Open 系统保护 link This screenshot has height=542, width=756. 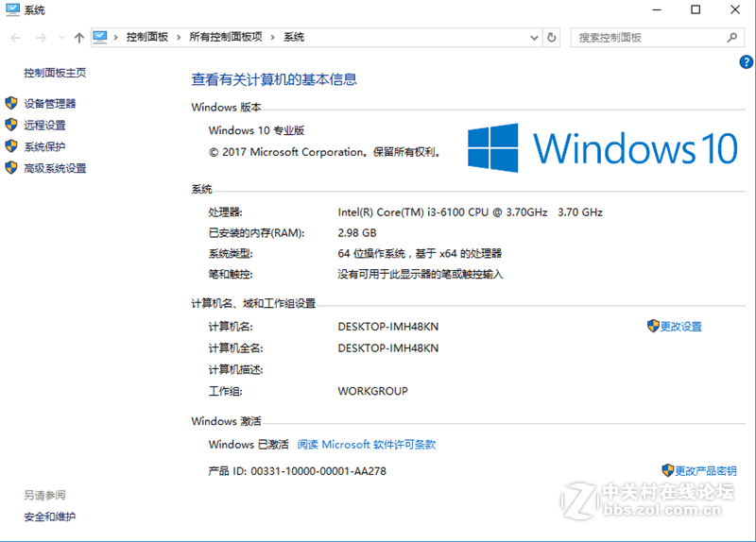pyautogui.click(x=44, y=146)
